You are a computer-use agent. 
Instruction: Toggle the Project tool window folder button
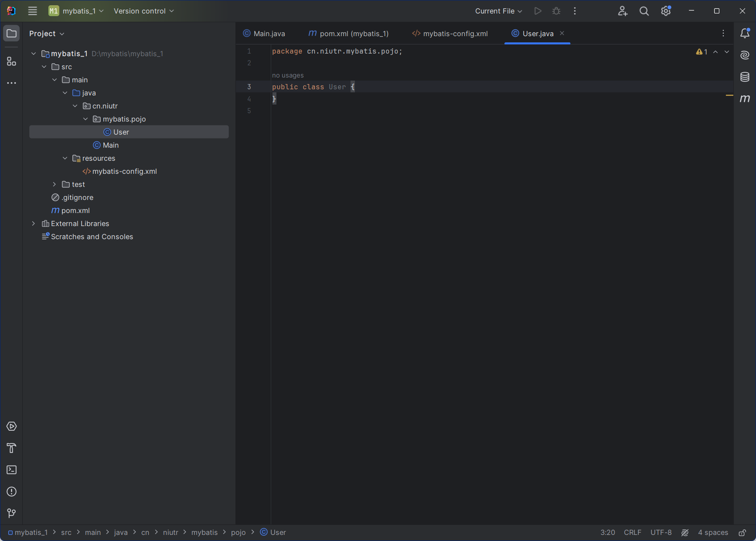pyautogui.click(x=12, y=34)
